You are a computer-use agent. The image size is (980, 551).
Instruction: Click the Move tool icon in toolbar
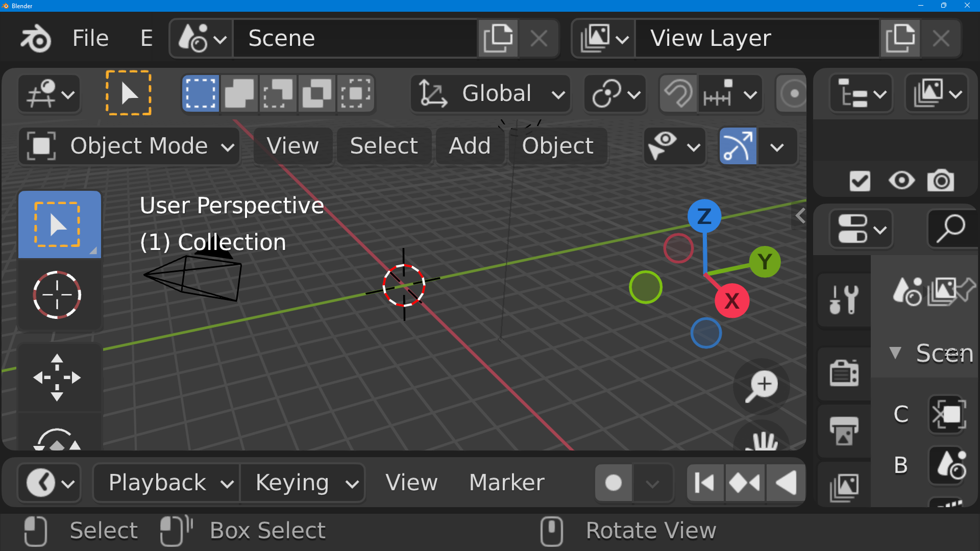click(x=57, y=377)
